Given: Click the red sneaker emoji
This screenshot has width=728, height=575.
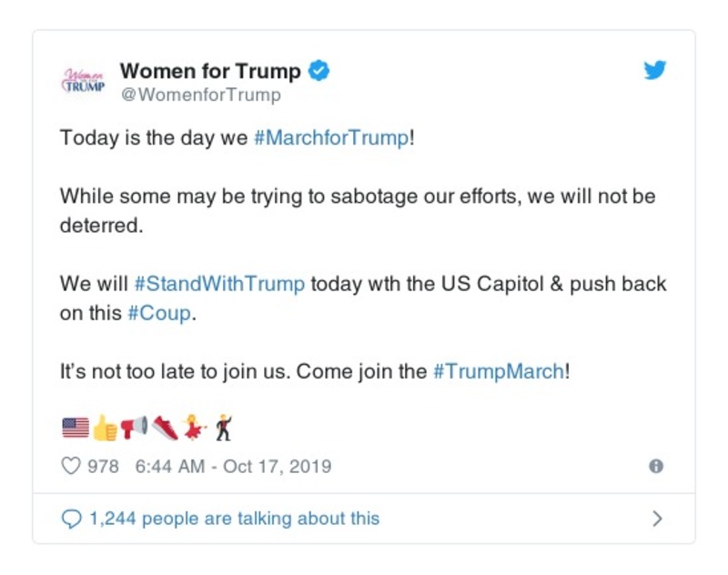Looking at the screenshot, I should [164, 426].
